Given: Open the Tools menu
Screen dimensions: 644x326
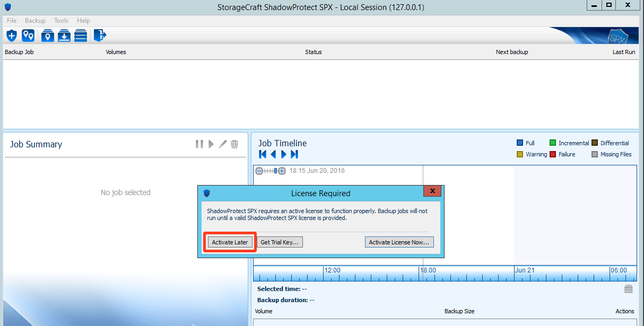Looking at the screenshot, I should (x=61, y=21).
